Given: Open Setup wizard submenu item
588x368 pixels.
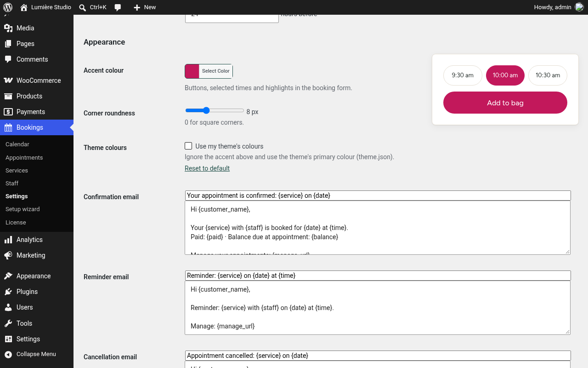Looking at the screenshot, I should point(23,209).
